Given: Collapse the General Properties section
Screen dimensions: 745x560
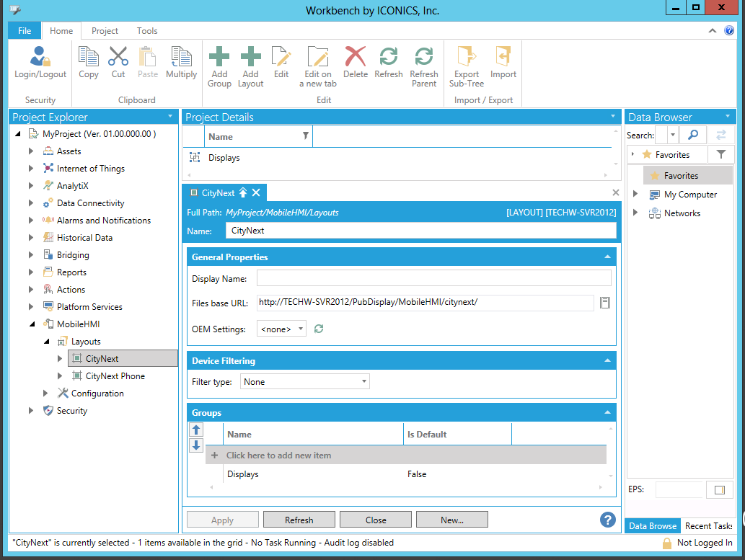Looking at the screenshot, I should [x=607, y=257].
